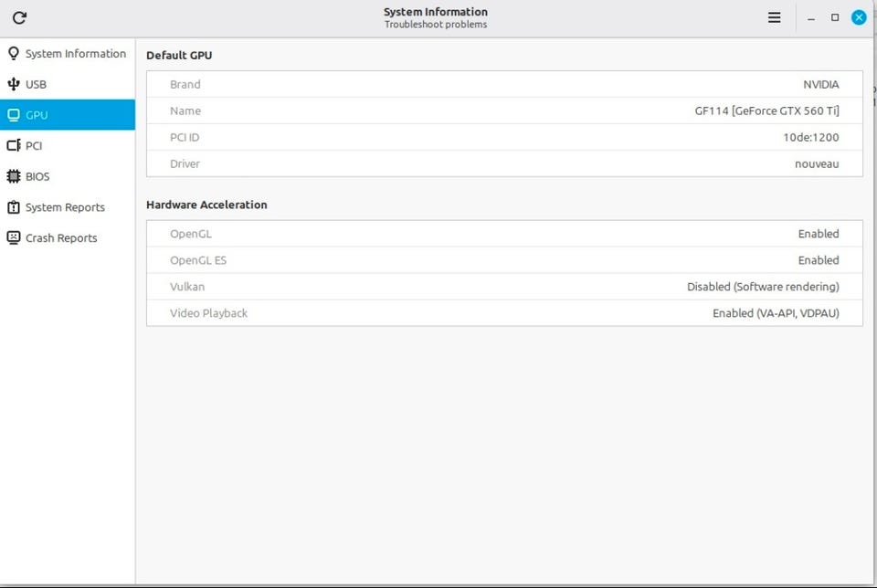This screenshot has height=588, width=877.
Task: Select the OpenGL ES row label
Action: point(198,260)
